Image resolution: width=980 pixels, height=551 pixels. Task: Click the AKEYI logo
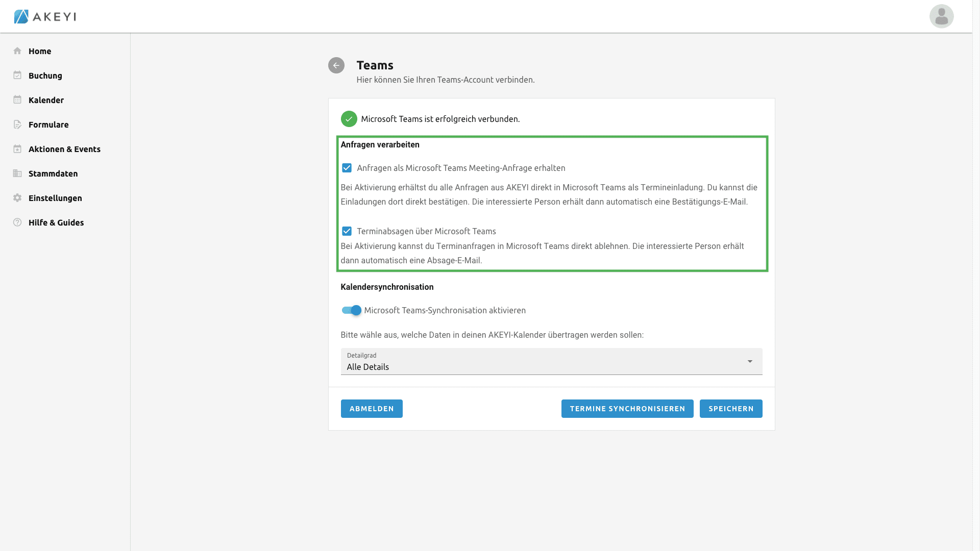[45, 16]
